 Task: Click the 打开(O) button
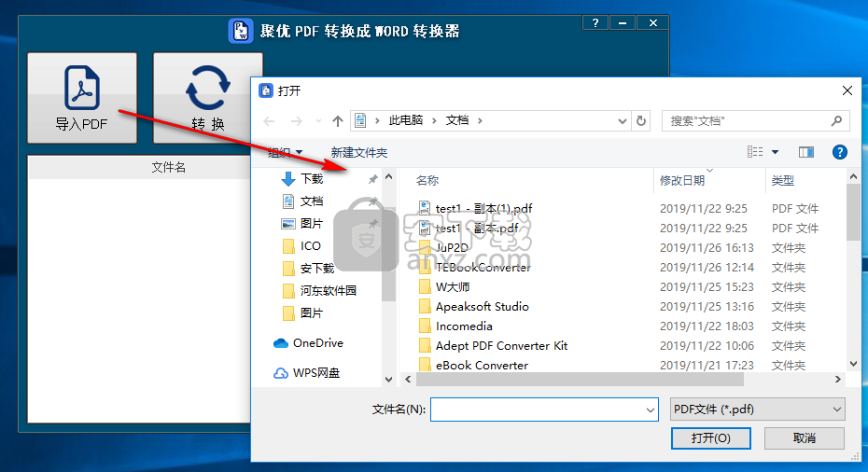[x=711, y=438]
